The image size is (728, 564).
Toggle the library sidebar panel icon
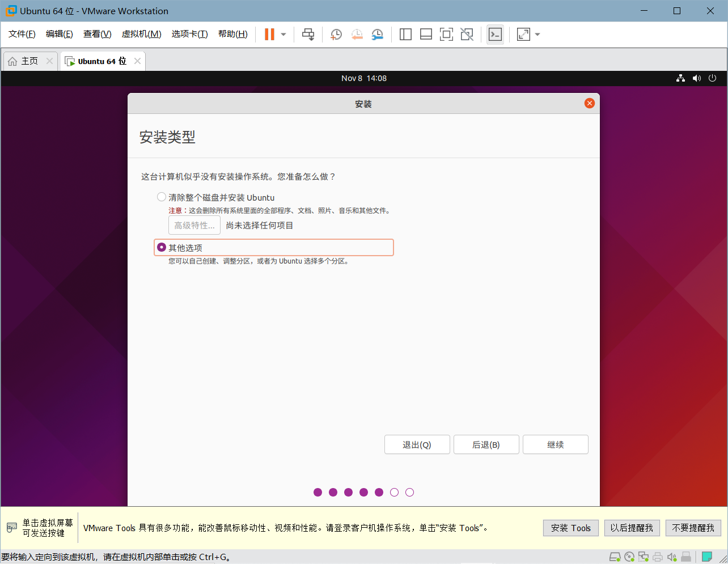[x=405, y=35]
